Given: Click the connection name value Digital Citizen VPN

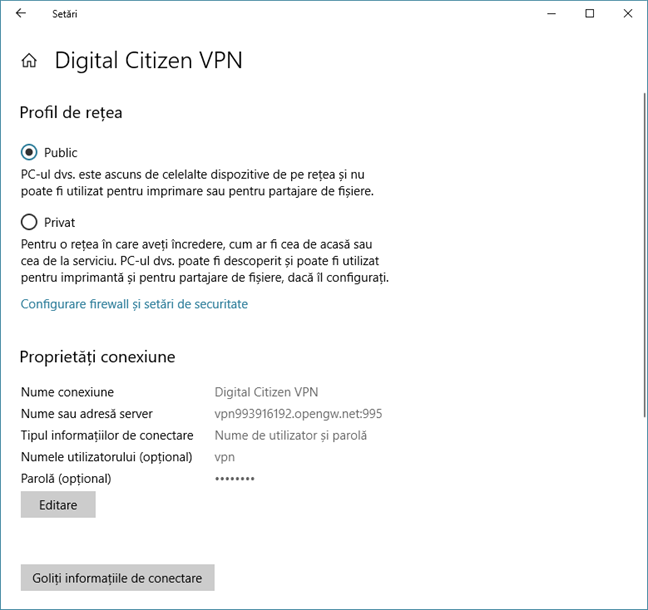Looking at the screenshot, I should pyautogui.click(x=266, y=392).
